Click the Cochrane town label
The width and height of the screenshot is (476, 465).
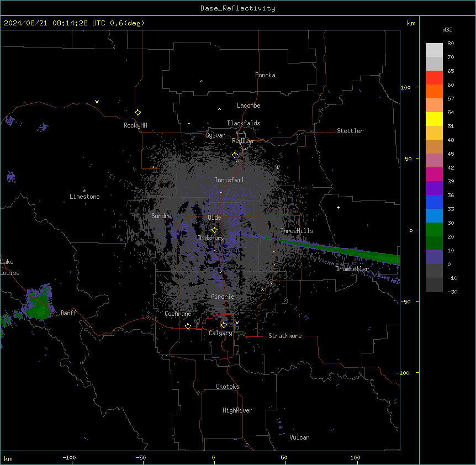coord(178,314)
